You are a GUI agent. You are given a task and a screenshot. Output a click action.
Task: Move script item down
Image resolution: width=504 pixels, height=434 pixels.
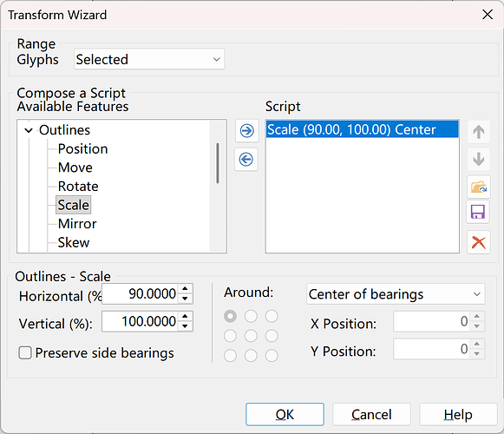478,159
